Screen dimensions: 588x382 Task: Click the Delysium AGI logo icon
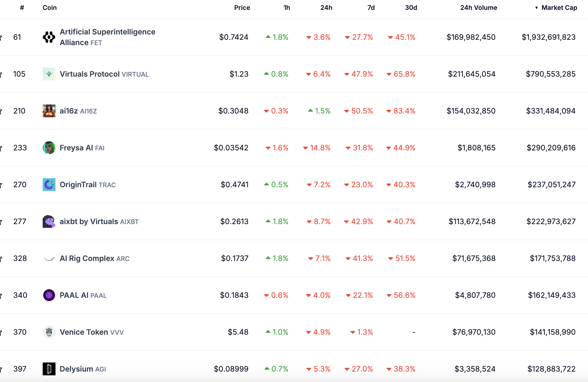(x=49, y=369)
